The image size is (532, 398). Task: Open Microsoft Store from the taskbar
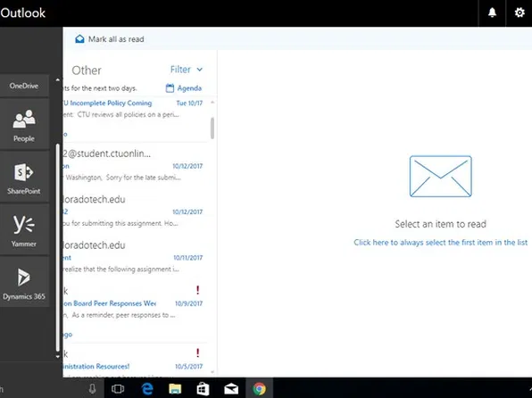coord(203,389)
